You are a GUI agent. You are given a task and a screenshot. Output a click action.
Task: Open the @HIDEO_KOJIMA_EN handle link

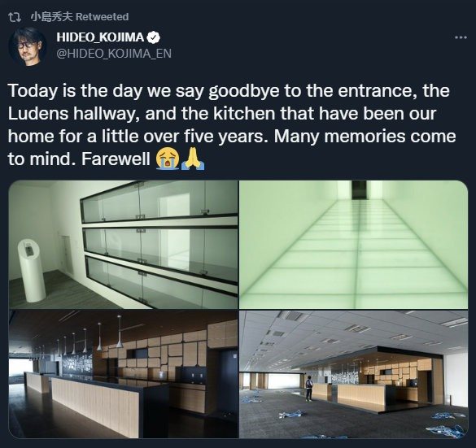click(114, 54)
